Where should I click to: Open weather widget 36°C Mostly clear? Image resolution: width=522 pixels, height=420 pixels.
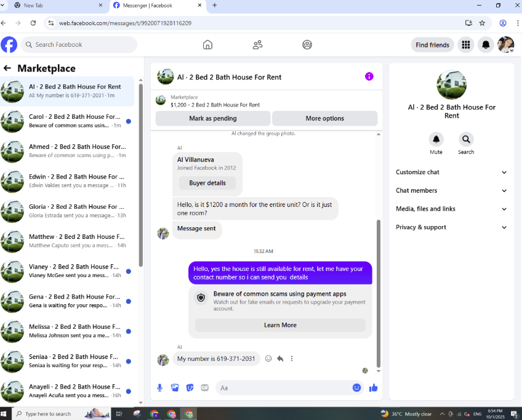pos(406,414)
